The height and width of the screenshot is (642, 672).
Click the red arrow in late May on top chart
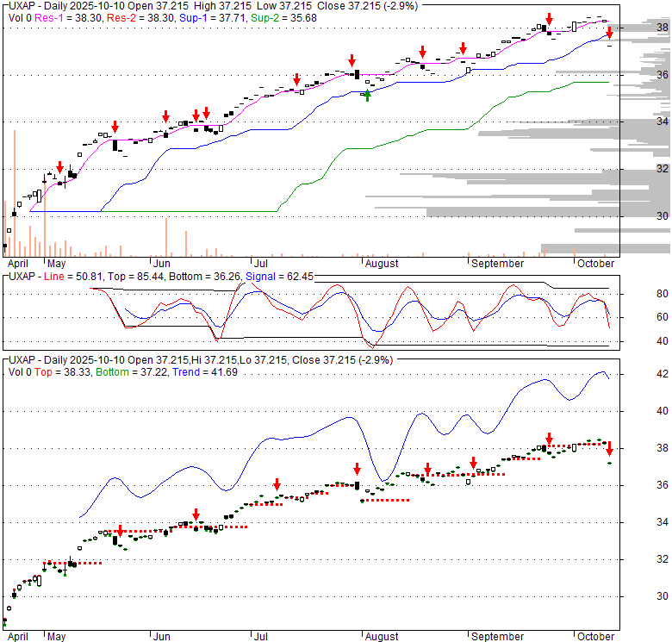[x=115, y=127]
